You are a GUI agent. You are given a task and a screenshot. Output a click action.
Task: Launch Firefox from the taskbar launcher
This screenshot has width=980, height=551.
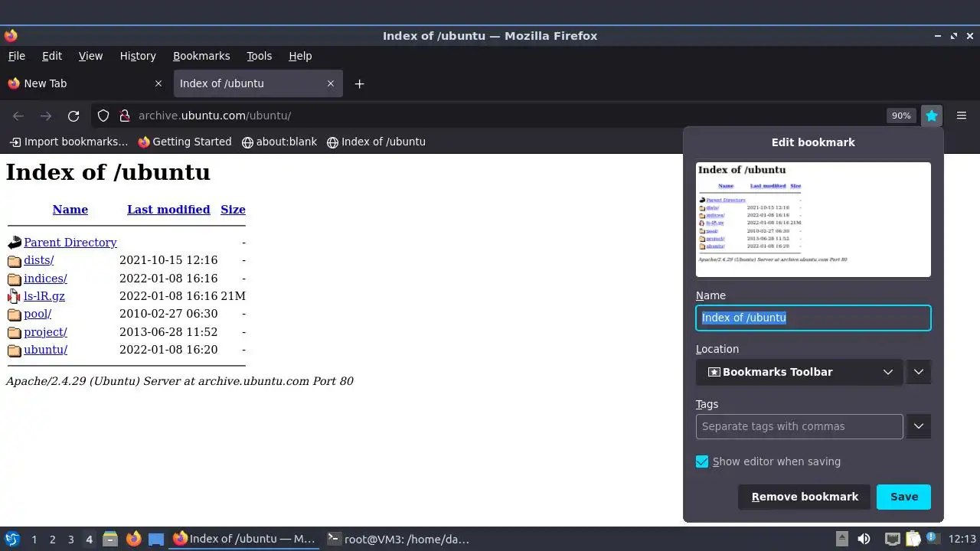pos(133,539)
